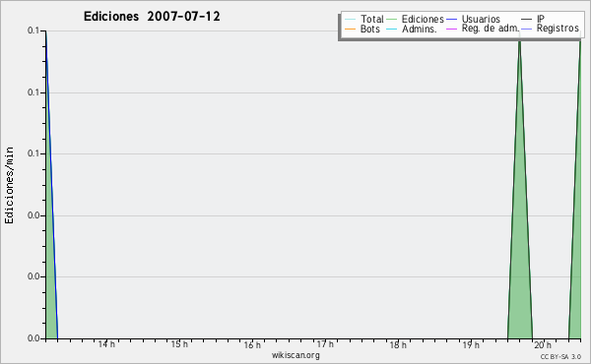Viewport: 591px width, 364px height.
Task: Click the chart title Ediciones 2007-07-12
Action: tap(152, 17)
